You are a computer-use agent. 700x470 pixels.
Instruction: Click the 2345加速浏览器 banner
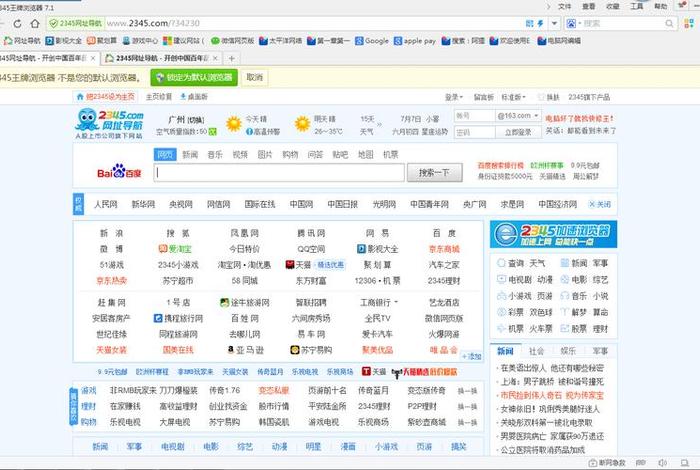pos(554,234)
